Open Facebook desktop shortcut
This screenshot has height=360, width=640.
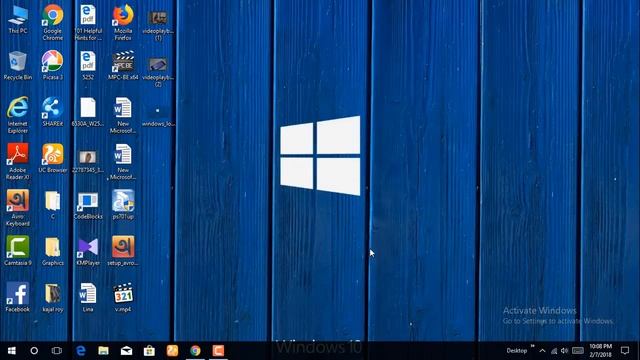coord(18,298)
